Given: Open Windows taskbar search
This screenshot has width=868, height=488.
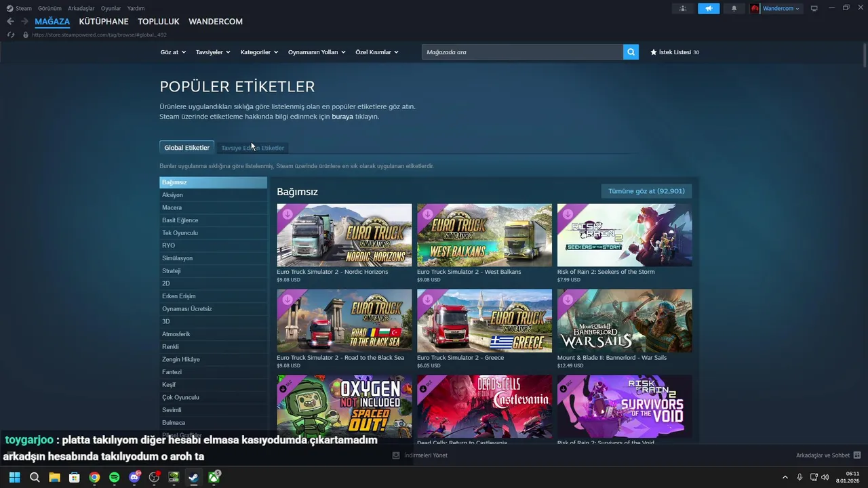Looking at the screenshot, I should coord(35,477).
